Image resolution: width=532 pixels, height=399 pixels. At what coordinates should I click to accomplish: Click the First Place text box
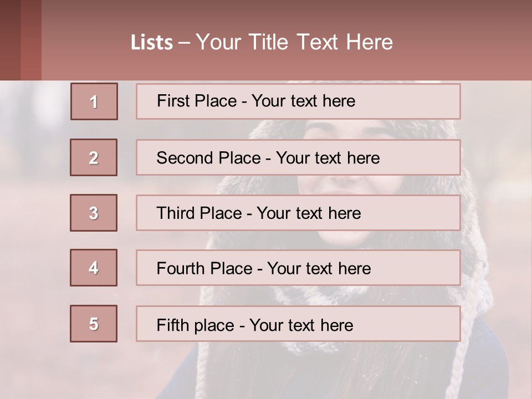click(x=298, y=101)
